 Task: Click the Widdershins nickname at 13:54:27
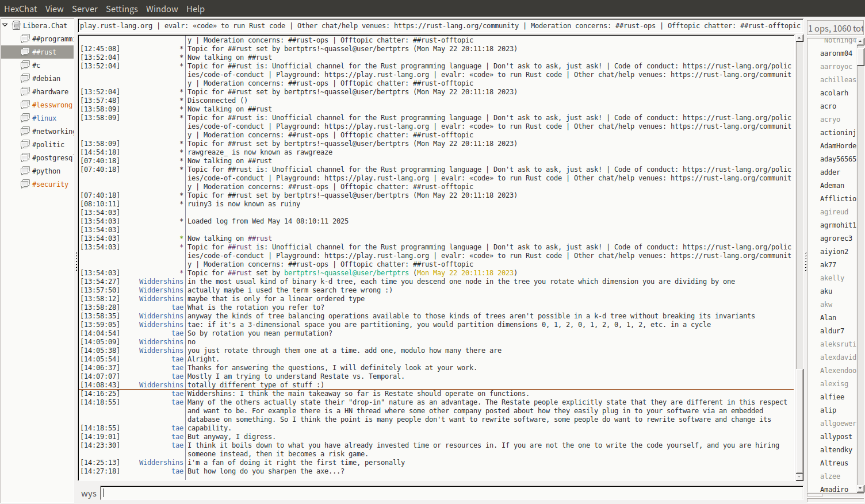pyautogui.click(x=161, y=282)
